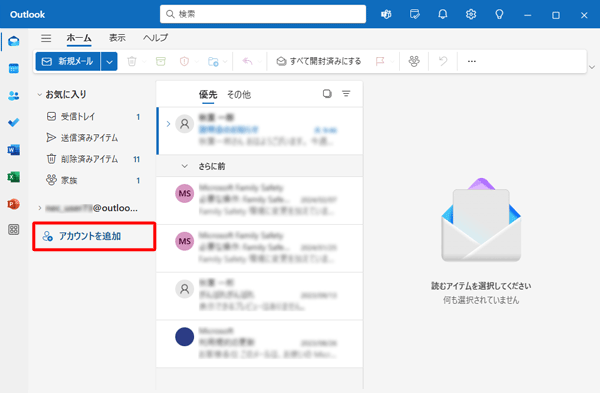
Task: Open the message list filter icon
Action: tap(346, 94)
